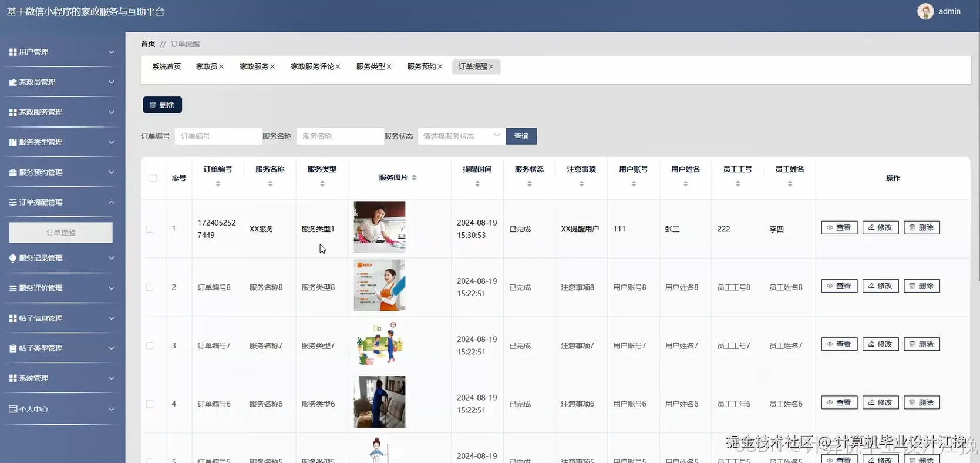Click 查看 for the 订单编号6 row
The width and height of the screenshot is (980, 463).
[x=839, y=402]
